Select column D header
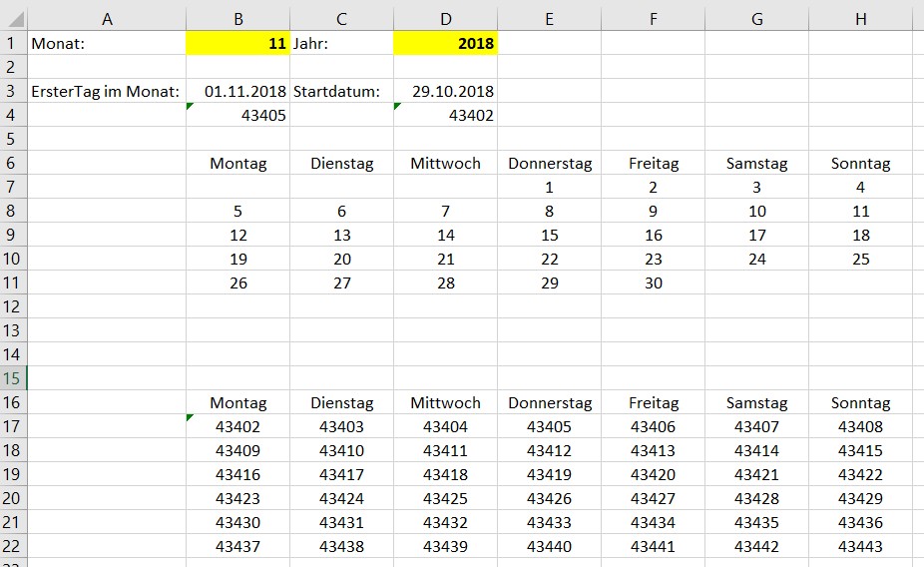 pos(445,19)
